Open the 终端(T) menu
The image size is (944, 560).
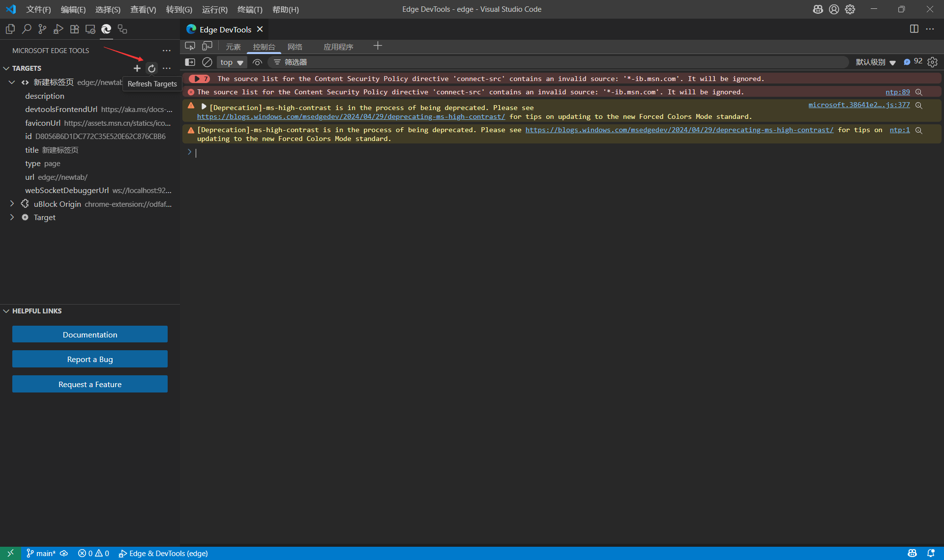coord(250,9)
